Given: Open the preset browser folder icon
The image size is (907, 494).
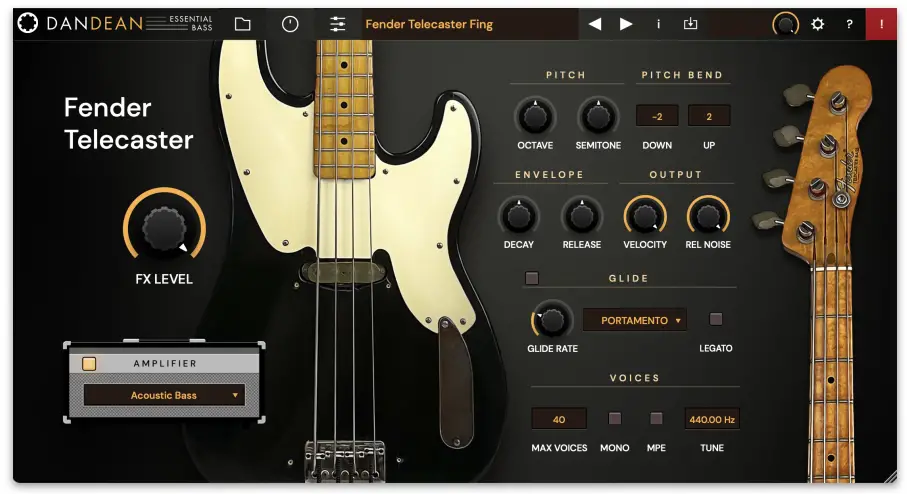Looking at the screenshot, I should [x=243, y=24].
